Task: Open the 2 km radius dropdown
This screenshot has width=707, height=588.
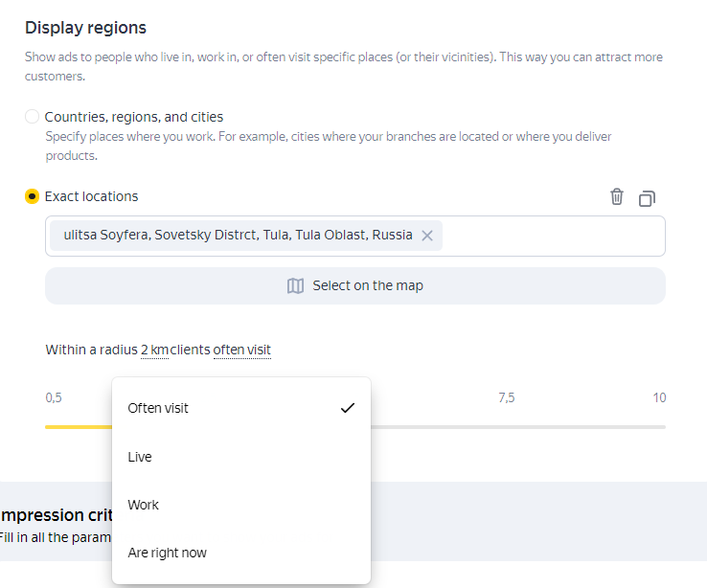Action: click(154, 351)
